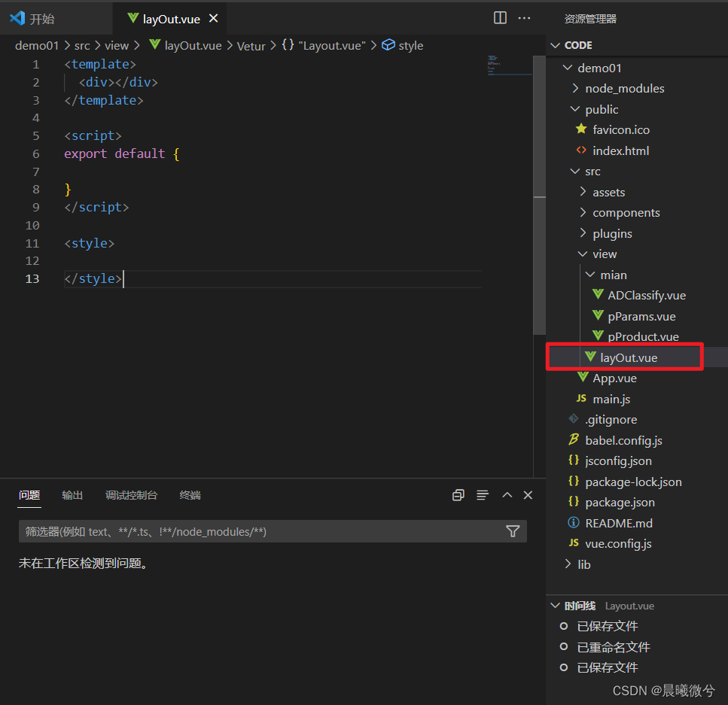Close the layOut.vue editor tab
Screen dimensions: 728x705
coord(214,18)
